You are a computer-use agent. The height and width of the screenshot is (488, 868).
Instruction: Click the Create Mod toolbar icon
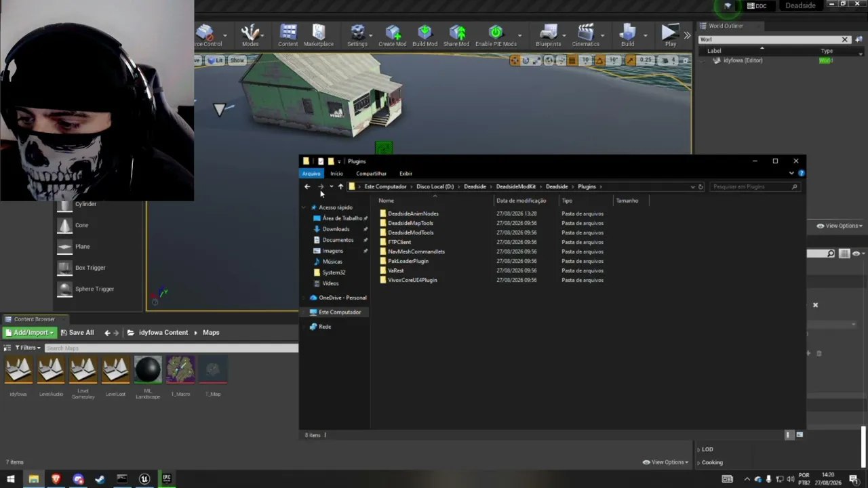392,35
